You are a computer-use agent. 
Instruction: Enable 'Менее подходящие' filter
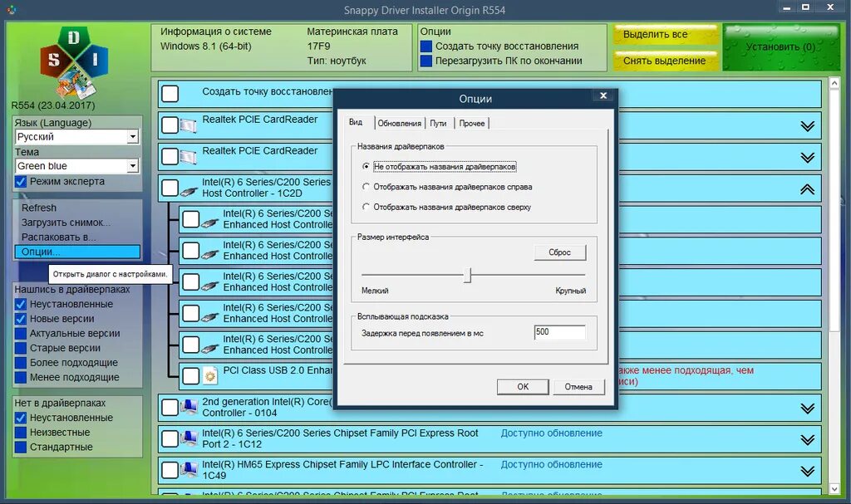tap(21, 378)
